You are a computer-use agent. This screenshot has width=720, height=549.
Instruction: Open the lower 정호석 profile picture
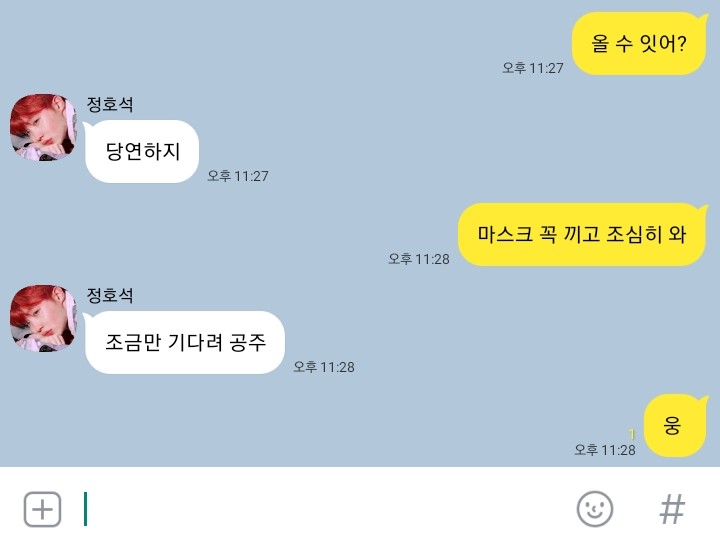click(x=43, y=319)
